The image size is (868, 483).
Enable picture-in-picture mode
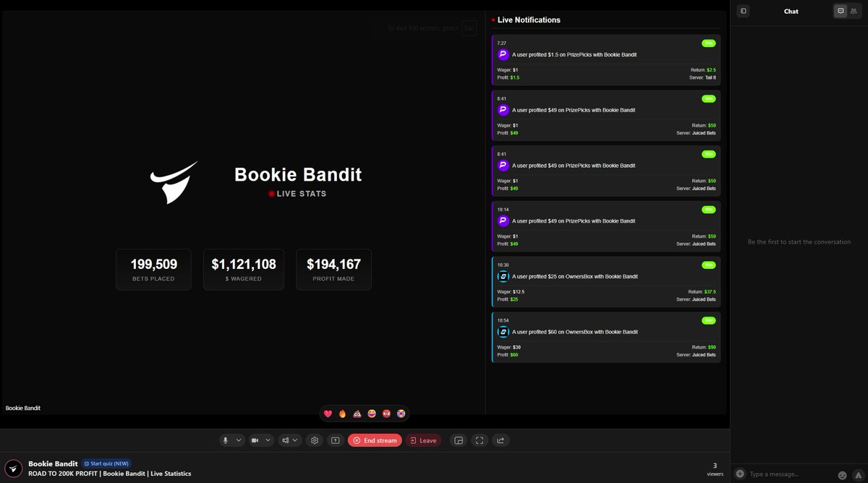459,440
